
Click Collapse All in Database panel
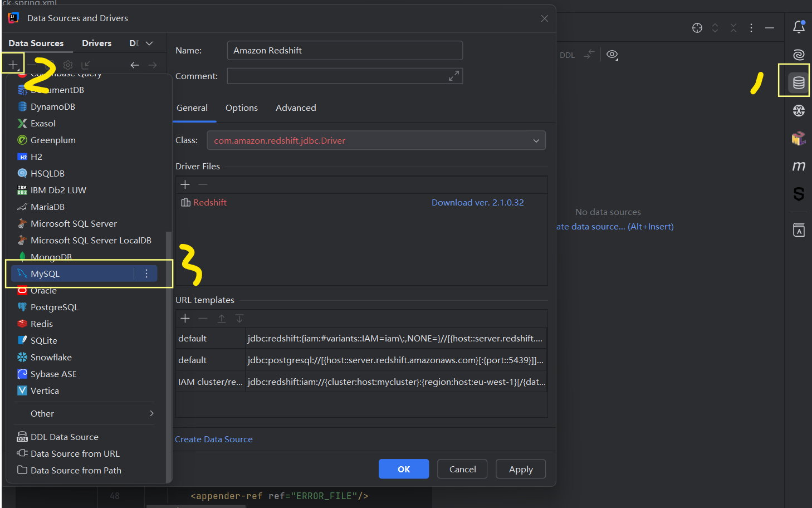tap(733, 28)
